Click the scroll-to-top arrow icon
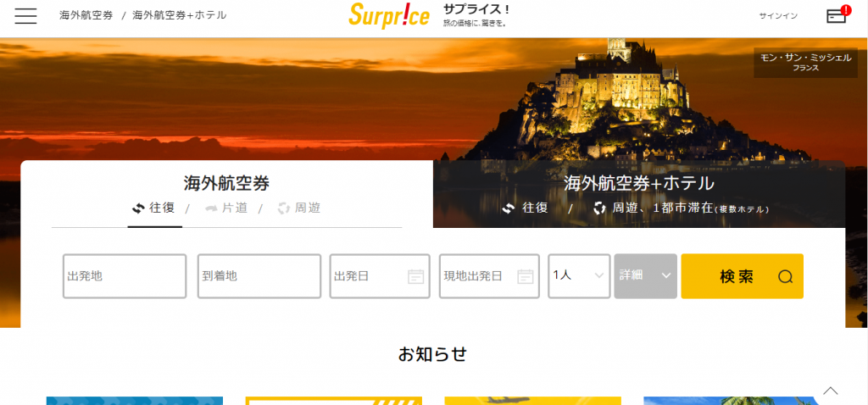This screenshot has width=868, height=405. pos(831,391)
